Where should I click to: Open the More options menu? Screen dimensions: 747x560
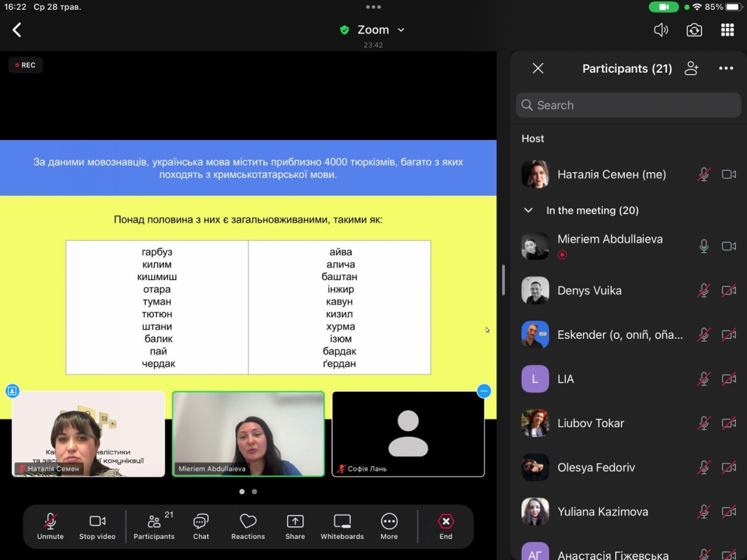tap(389, 526)
